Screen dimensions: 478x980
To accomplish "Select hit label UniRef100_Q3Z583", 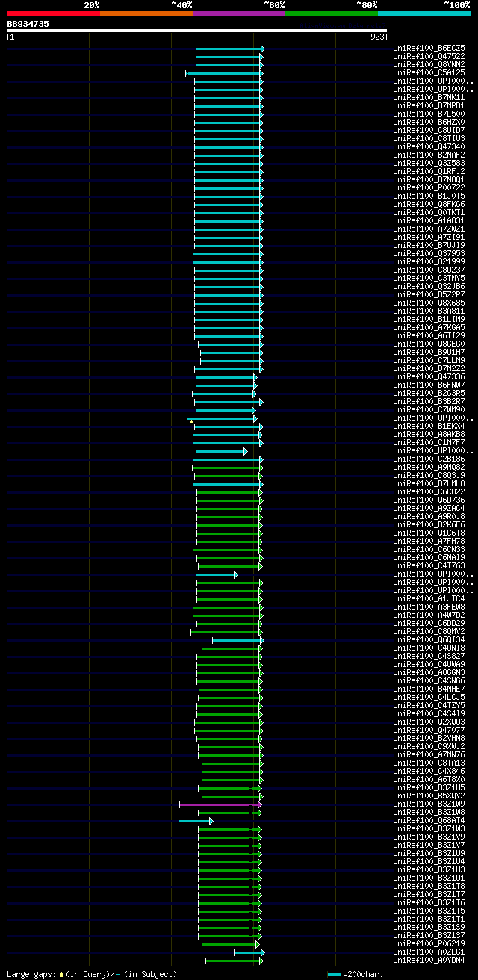I will 430,163.
